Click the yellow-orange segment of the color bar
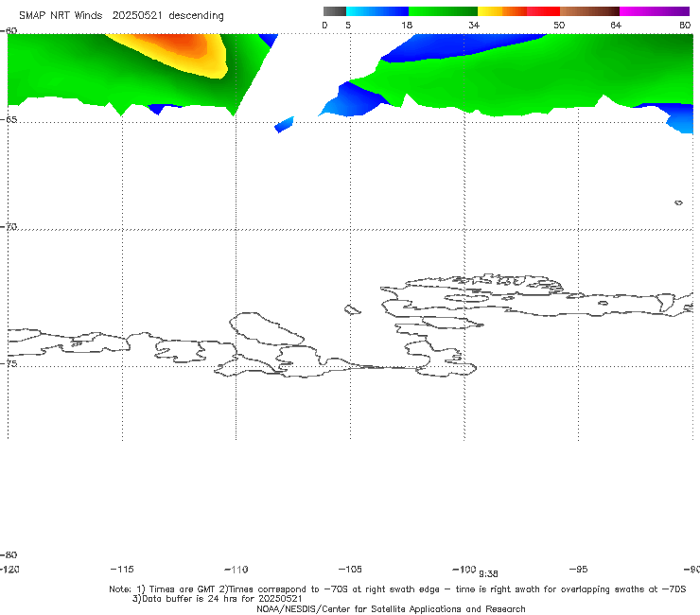The image size is (700, 615). coord(502,11)
